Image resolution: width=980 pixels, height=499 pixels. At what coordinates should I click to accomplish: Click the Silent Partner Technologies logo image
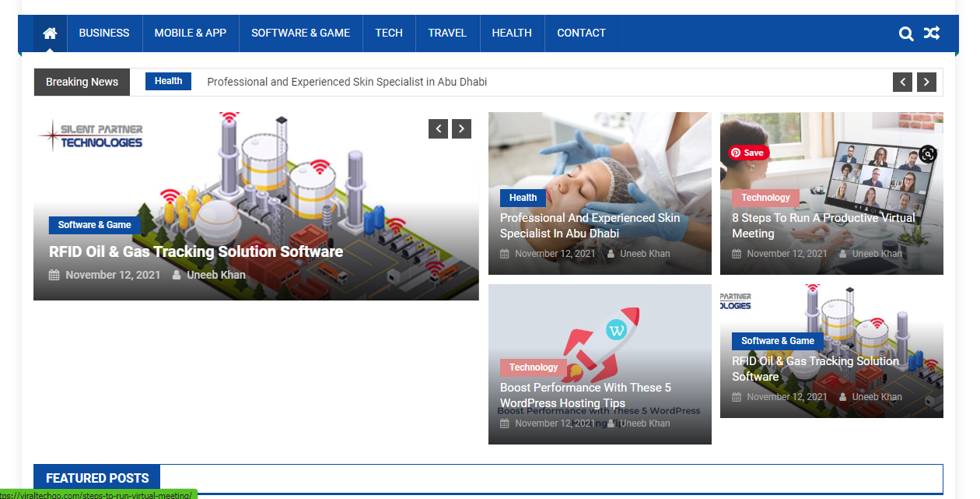point(92,135)
